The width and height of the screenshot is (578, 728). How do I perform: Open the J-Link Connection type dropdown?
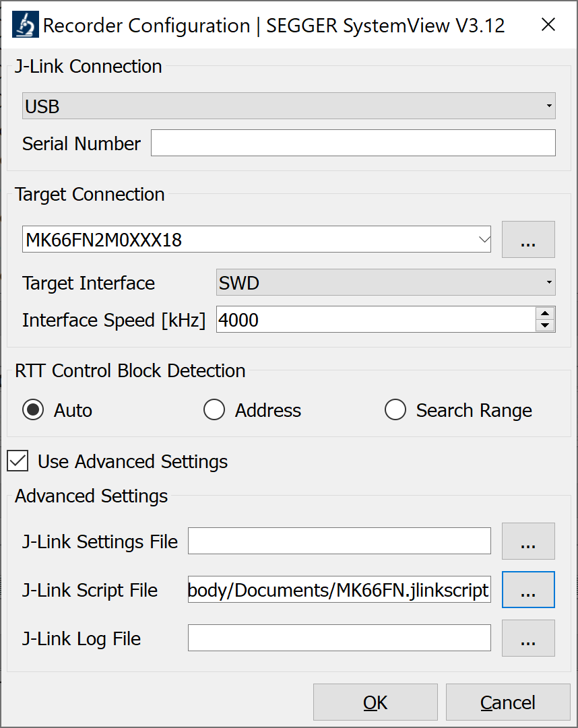pos(289,106)
